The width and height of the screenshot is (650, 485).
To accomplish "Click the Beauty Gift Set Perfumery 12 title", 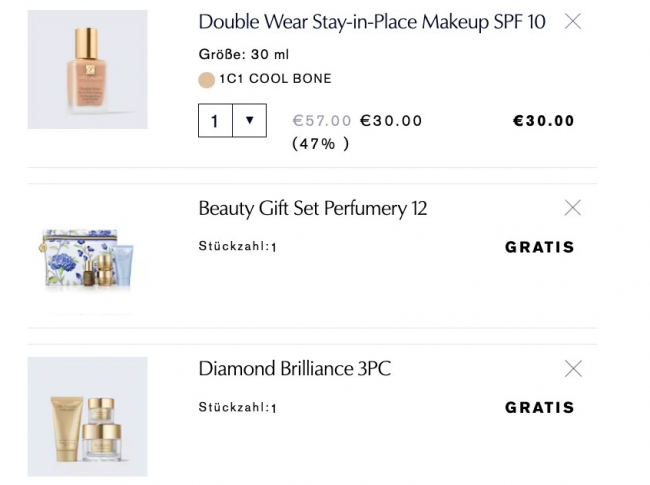I will tap(313, 208).
